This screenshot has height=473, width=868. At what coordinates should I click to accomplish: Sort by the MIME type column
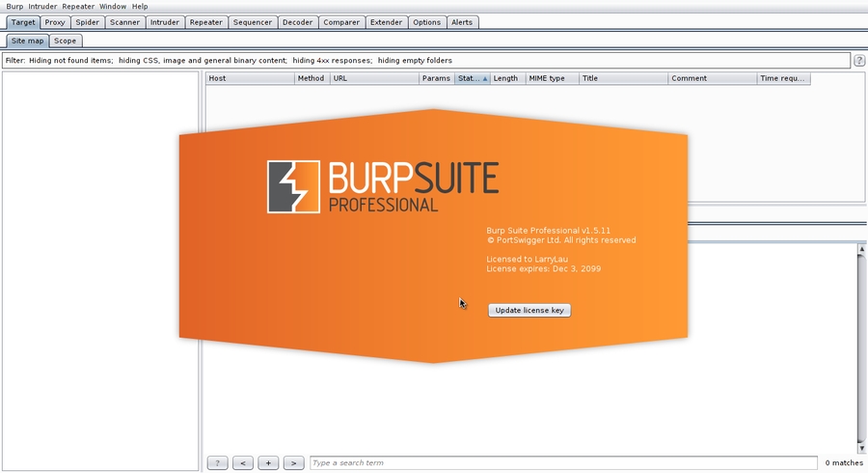tap(552, 78)
